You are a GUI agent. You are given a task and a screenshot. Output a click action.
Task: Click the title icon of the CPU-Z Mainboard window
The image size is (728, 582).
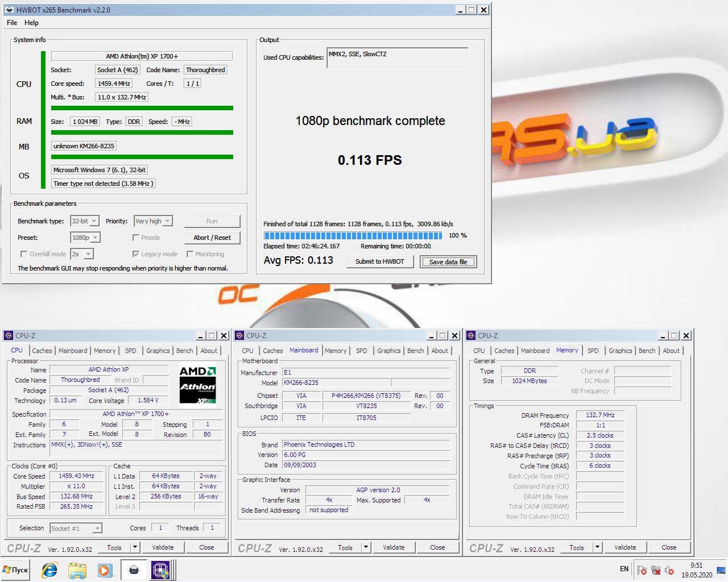pos(240,335)
